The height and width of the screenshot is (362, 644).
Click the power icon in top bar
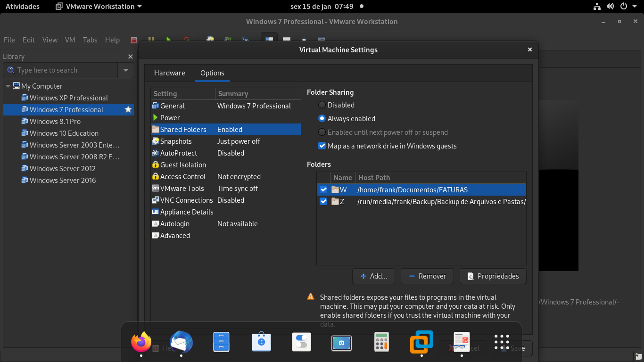coord(623,7)
